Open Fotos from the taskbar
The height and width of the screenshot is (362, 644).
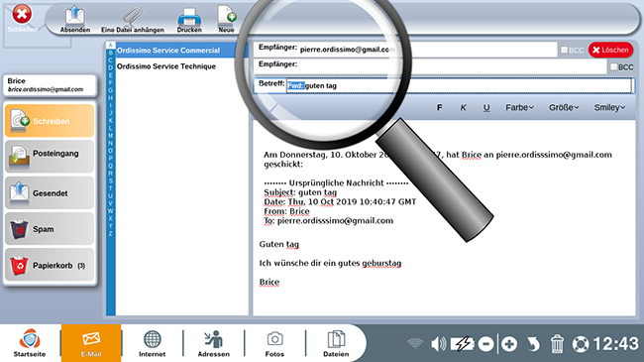[x=274, y=343]
